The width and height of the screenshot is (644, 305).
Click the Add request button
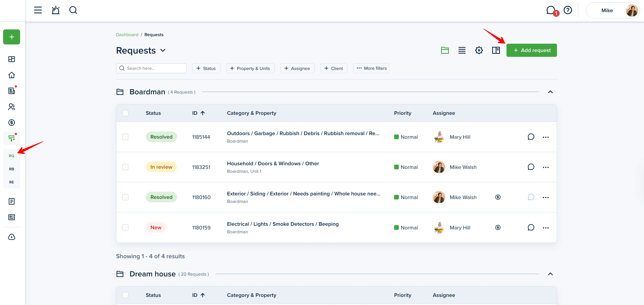(531, 50)
